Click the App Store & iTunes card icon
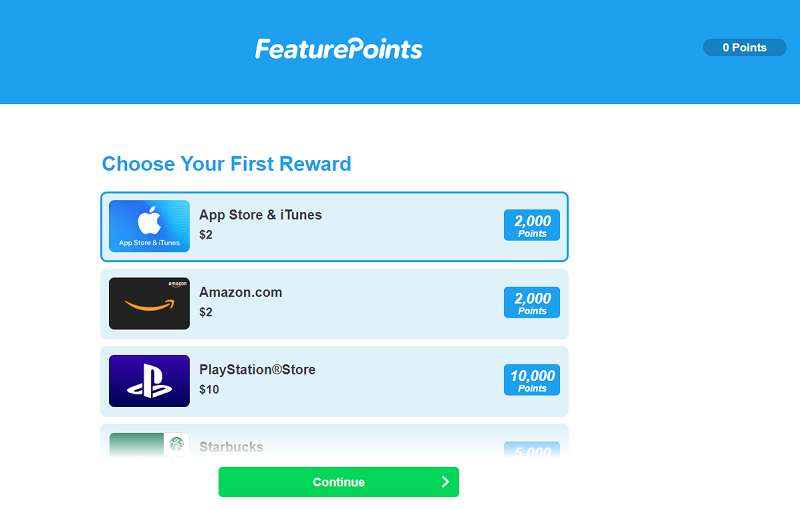Screen dimensions: 800x509 pyautogui.click(x=149, y=226)
